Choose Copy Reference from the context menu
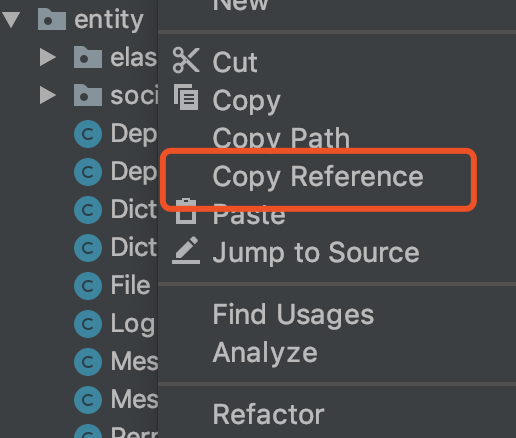 coord(318,177)
